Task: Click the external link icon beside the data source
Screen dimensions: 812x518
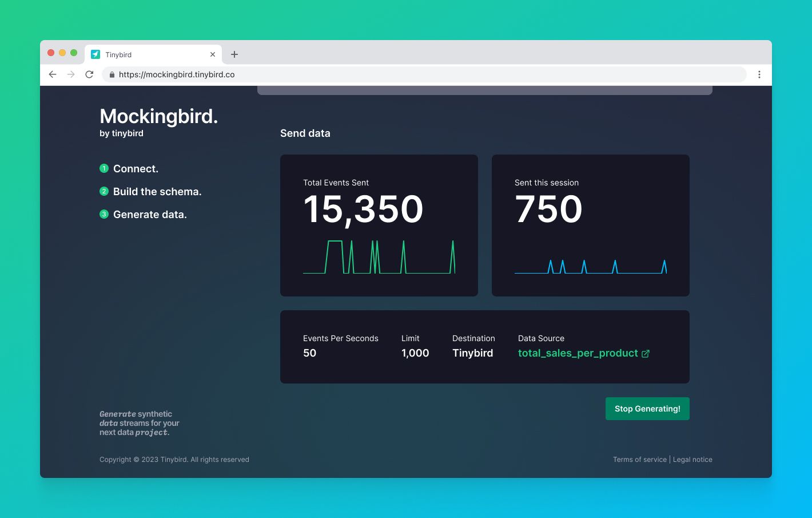Action: pyautogui.click(x=646, y=354)
